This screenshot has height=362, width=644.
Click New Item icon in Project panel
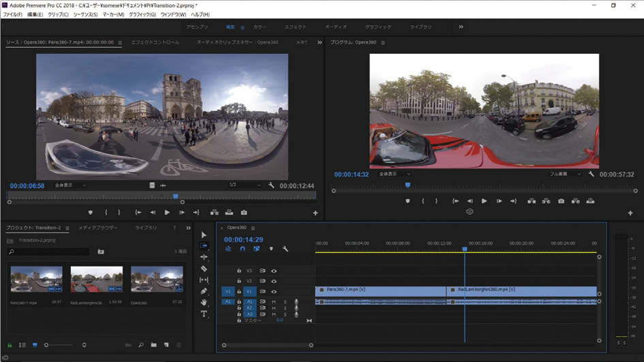click(166, 345)
